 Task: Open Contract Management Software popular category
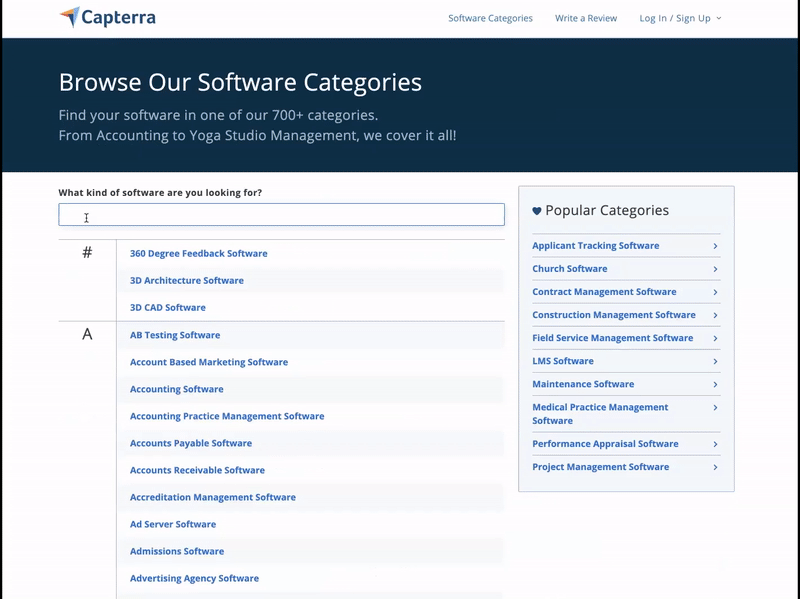click(604, 292)
